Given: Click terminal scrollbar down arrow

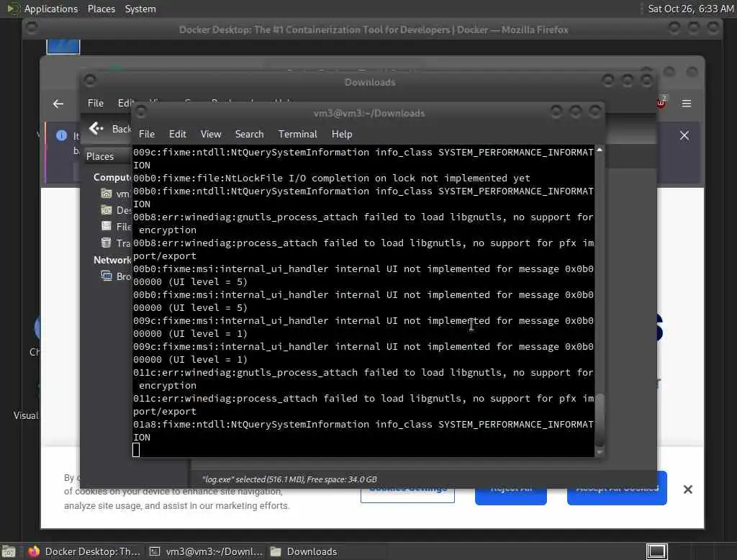Looking at the screenshot, I should pos(600,452).
